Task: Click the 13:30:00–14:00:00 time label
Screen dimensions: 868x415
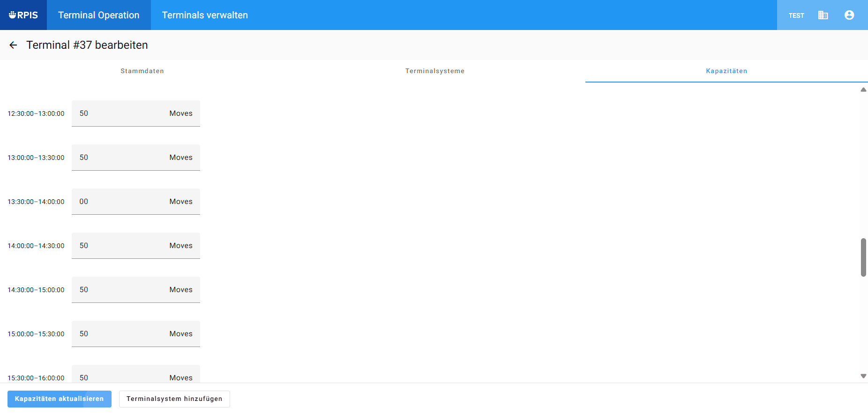Action: point(36,202)
